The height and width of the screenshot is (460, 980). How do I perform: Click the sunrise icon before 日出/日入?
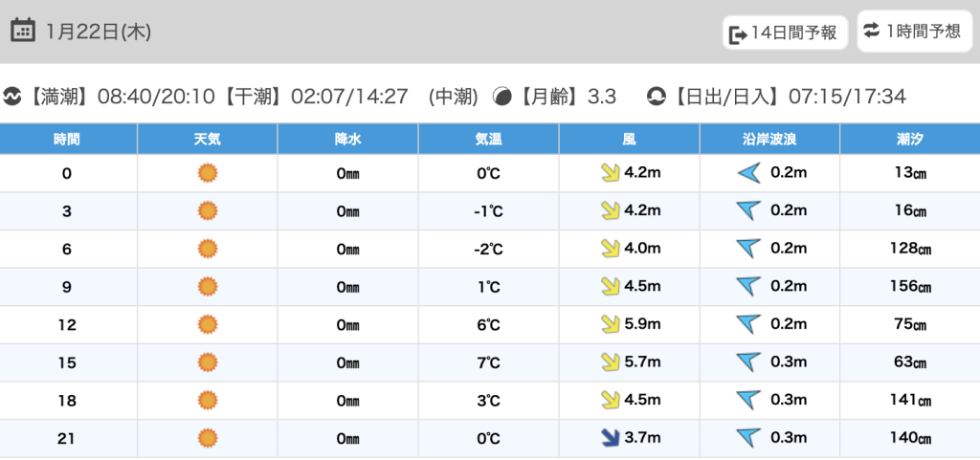[657, 97]
